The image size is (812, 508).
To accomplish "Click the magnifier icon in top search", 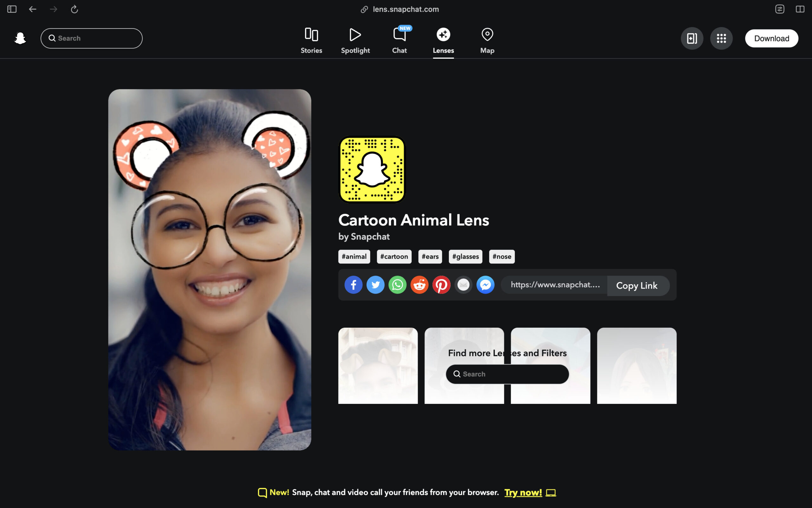I will click(52, 38).
